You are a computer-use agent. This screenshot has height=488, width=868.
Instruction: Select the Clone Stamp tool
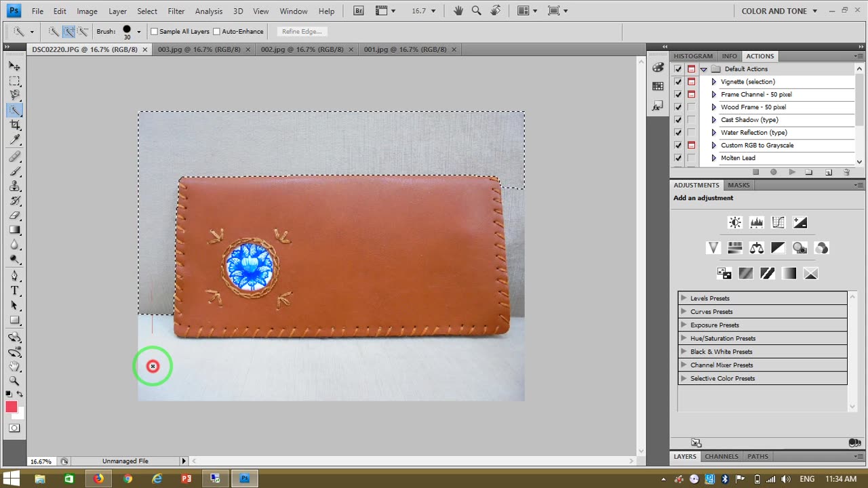click(x=14, y=186)
